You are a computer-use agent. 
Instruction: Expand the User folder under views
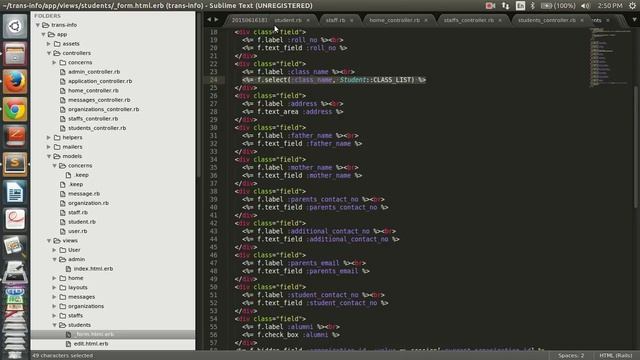pyautogui.click(x=54, y=250)
